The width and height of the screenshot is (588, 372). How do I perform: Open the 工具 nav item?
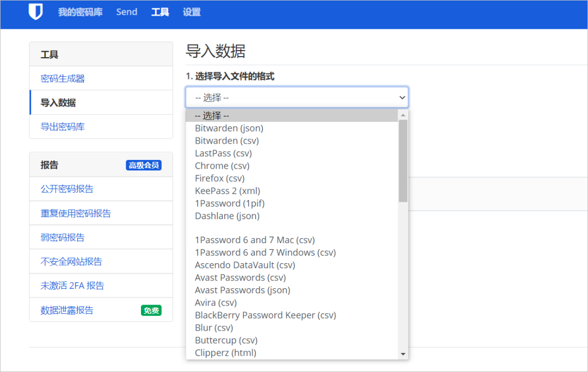coord(160,12)
